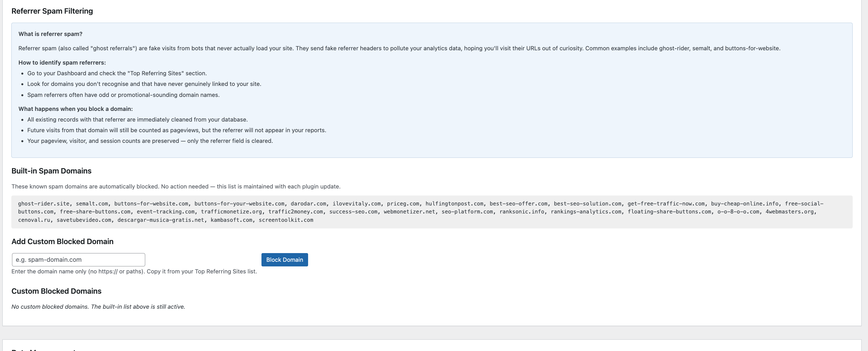868x351 pixels.
Task: Click the "What is referrer spam?" title
Action: tap(50, 34)
